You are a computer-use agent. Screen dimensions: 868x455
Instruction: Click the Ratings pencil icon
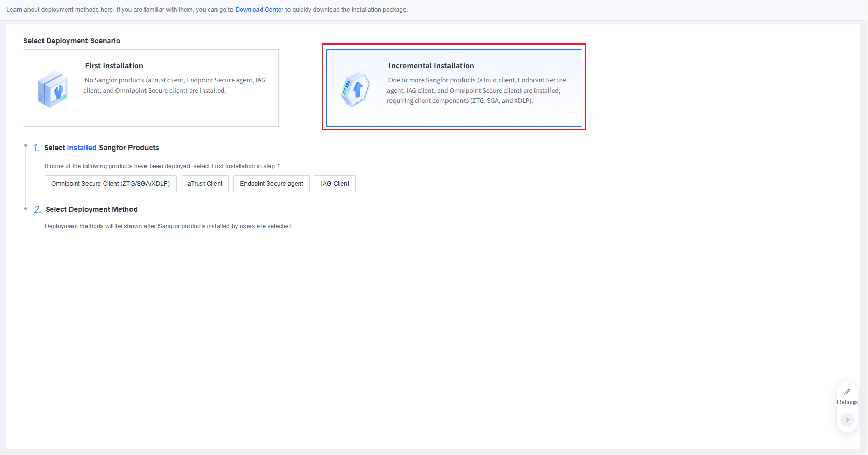click(847, 392)
